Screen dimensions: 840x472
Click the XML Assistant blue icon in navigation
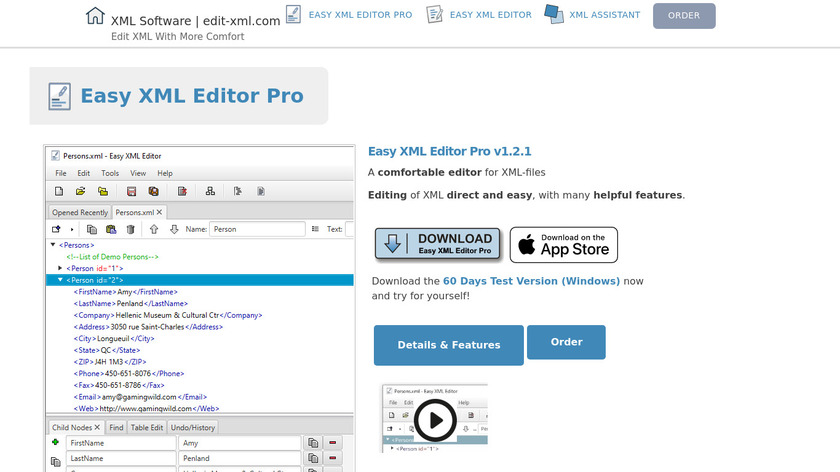click(x=554, y=14)
